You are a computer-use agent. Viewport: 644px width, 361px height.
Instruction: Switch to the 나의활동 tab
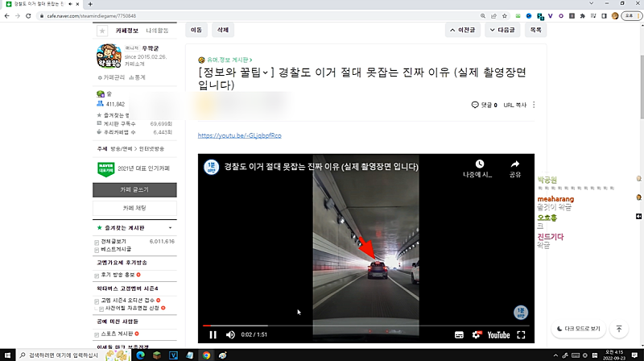coord(159,31)
